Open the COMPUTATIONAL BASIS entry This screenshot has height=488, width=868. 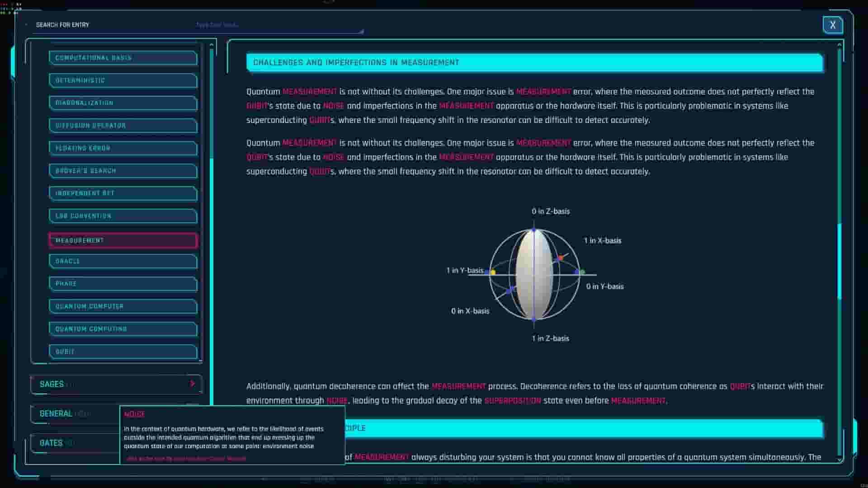coord(123,58)
